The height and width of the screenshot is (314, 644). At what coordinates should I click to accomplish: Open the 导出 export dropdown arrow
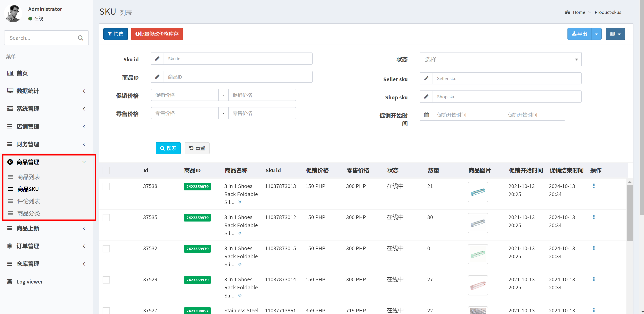tap(596, 34)
